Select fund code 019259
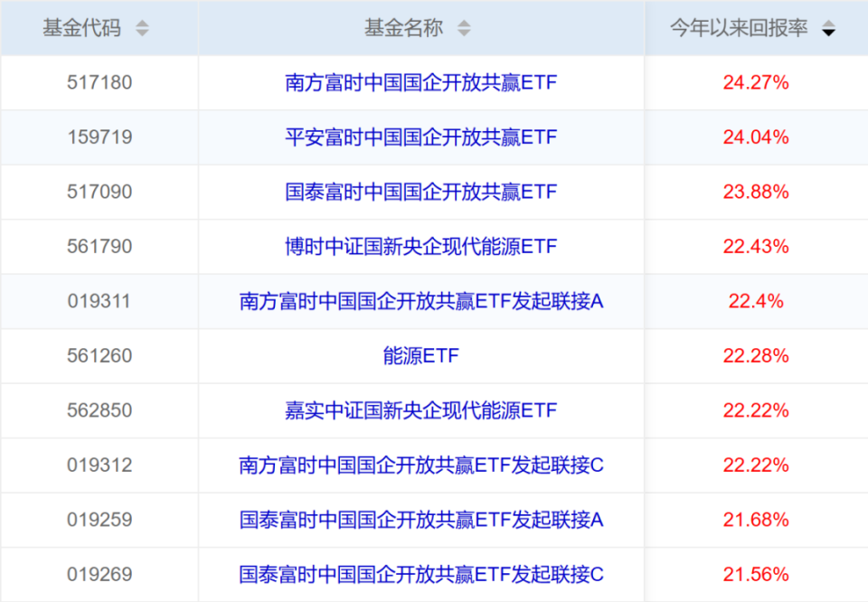Image resolution: width=868 pixels, height=602 pixels. [99, 520]
